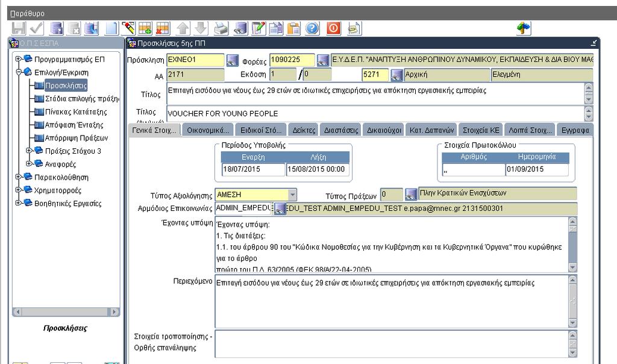
Task: Click up arrow of Greek Τίτλος scrollbar
Action: point(589,88)
